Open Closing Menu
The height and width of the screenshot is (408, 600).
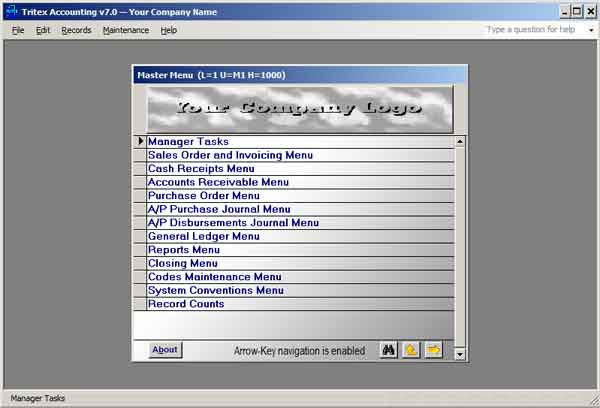coord(300,263)
